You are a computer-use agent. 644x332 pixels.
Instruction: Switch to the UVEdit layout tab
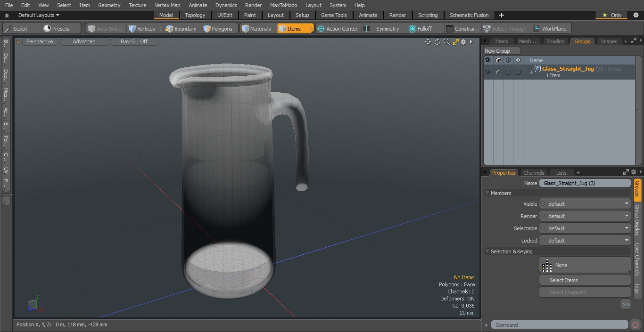coord(225,15)
